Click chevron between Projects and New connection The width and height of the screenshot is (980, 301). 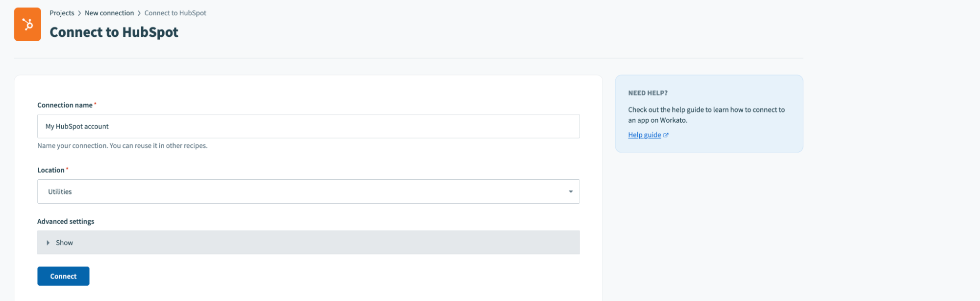(79, 13)
